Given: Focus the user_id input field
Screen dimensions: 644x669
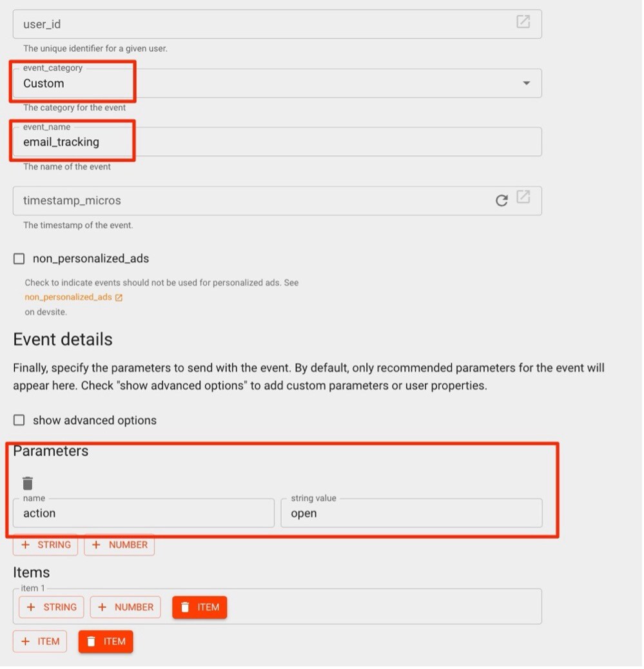Looking at the screenshot, I should tap(258, 24).
